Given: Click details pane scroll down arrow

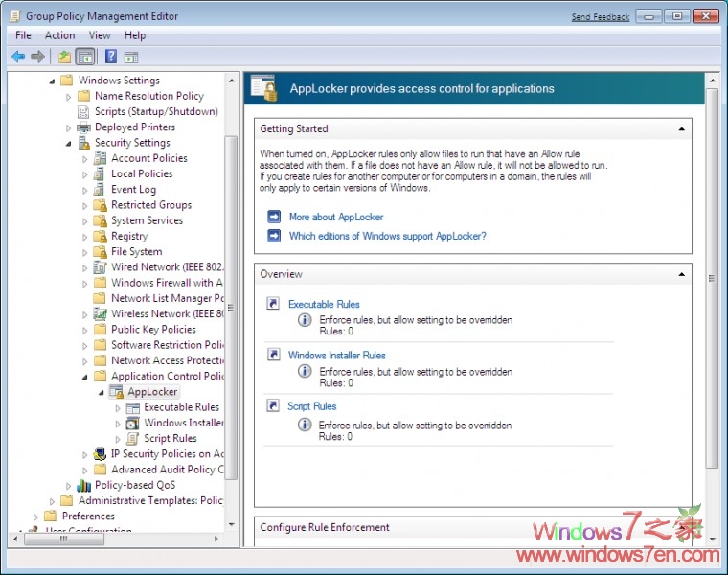Looking at the screenshot, I should click(x=713, y=540).
